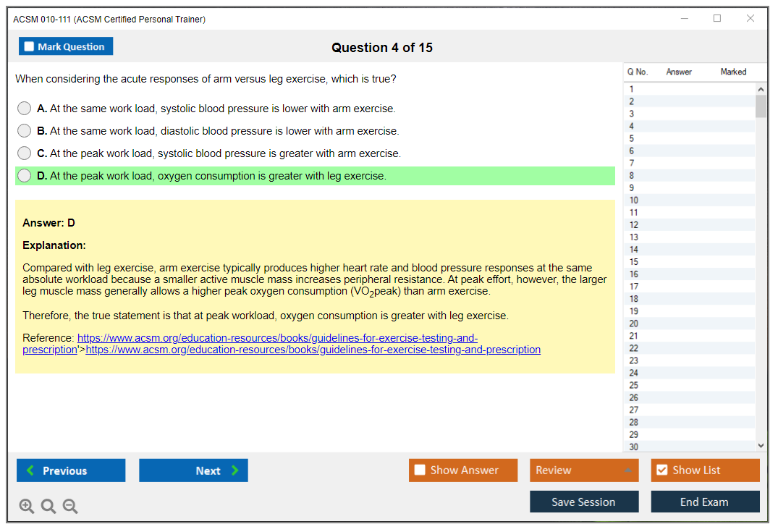Click the Marked column header
778x532 pixels.
tap(733, 72)
